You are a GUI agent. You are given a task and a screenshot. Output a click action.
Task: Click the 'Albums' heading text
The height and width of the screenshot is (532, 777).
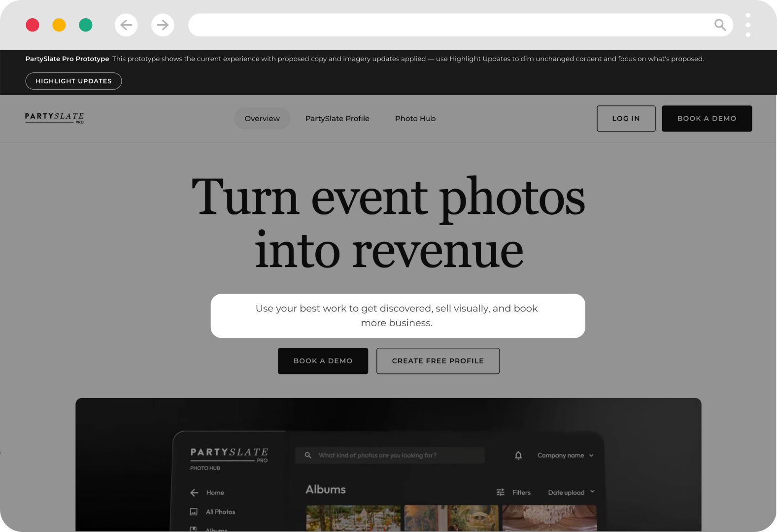click(x=326, y=490)
